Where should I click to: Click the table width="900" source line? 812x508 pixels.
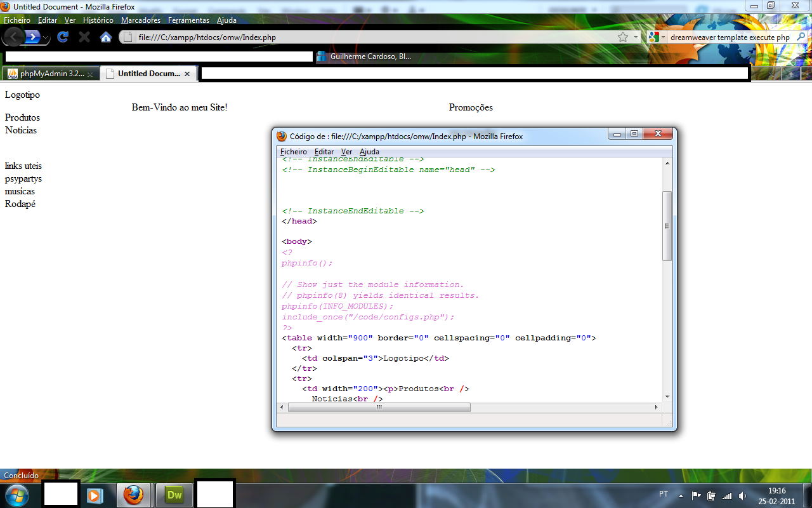(x=439, y=338)
